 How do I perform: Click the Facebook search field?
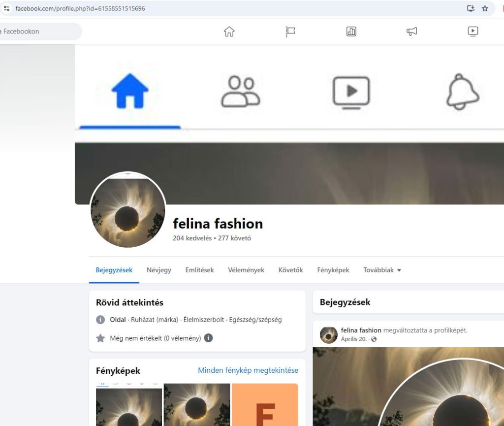point(40,32)
